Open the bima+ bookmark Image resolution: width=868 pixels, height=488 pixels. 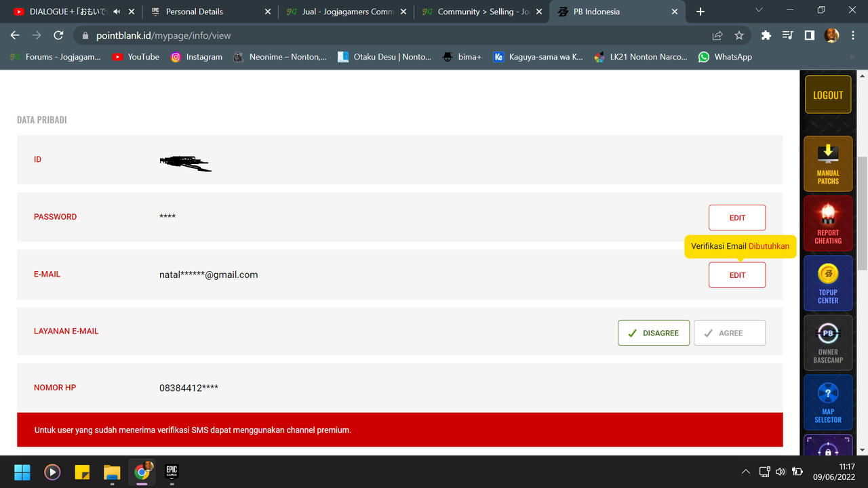pos(462,57)
